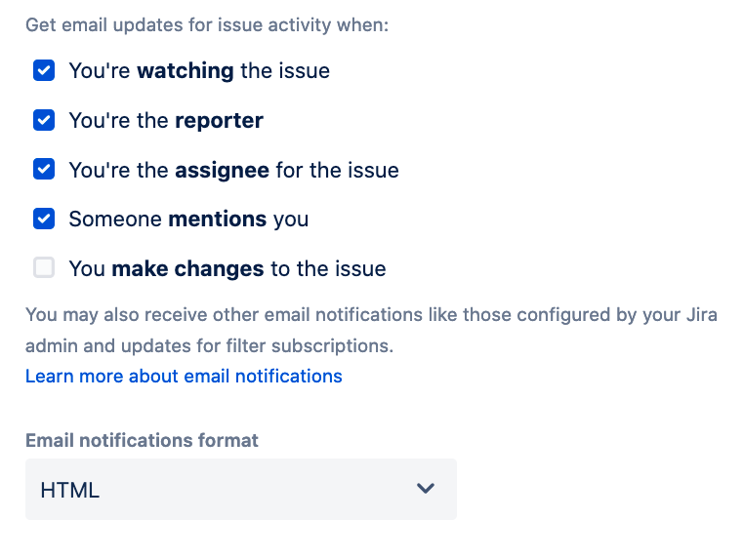This screenshot has height=560, width=744.
Task: Click the bold word "watching"
Action: pyautogui.click(x=186, y=70)
